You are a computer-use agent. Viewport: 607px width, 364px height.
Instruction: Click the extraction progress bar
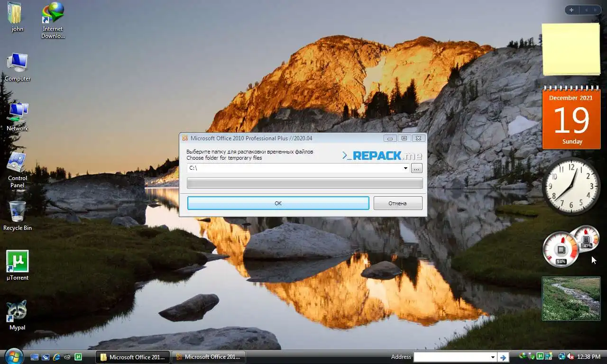(x=304, y=183)
